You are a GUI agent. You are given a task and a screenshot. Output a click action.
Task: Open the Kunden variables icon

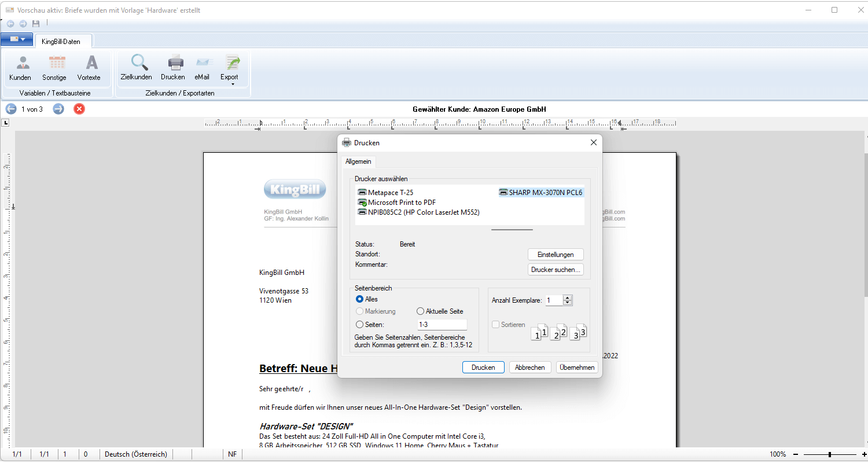[20, 68]
